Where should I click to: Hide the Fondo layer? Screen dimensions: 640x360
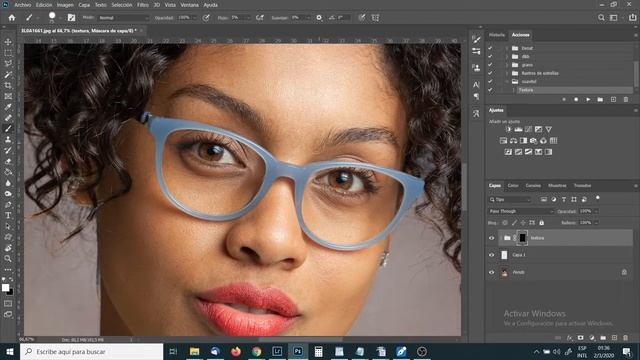492,272
